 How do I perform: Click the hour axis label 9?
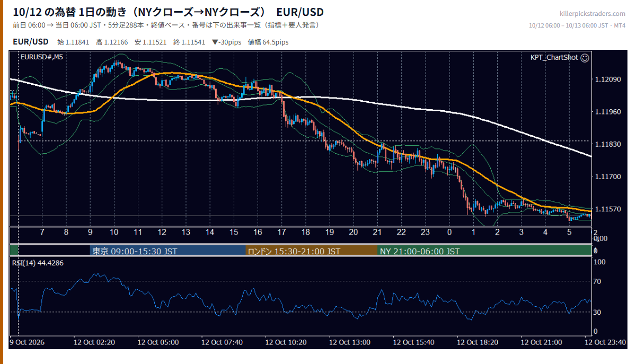click(x=90, y=232)
